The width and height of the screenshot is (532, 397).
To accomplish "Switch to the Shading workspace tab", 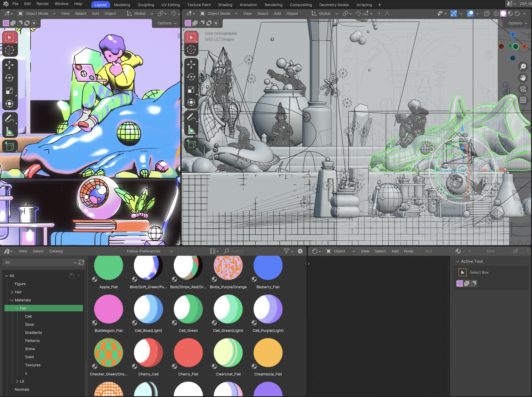I will [x=225, y=5].
